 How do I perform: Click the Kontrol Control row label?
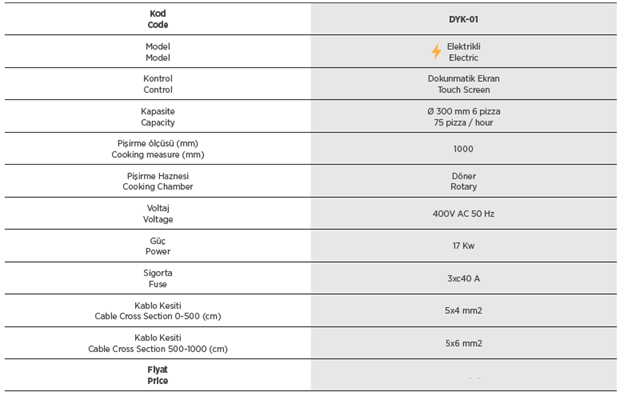click(x=158, y=84)
